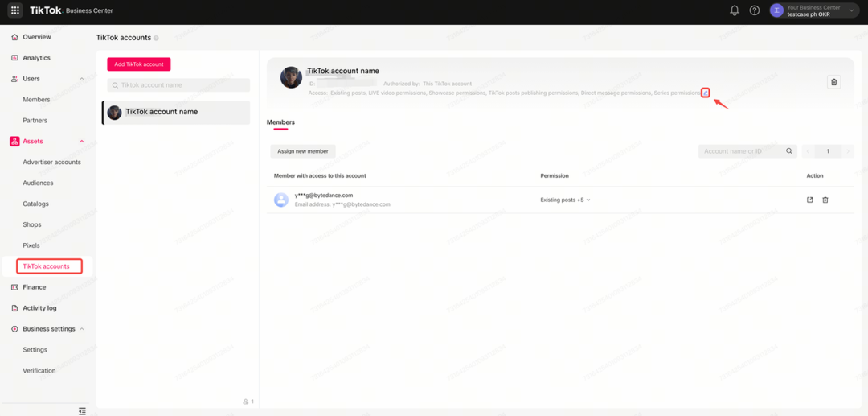Open Catalogs in the Assets menu

pyautogui.click(x=36, y=204)
